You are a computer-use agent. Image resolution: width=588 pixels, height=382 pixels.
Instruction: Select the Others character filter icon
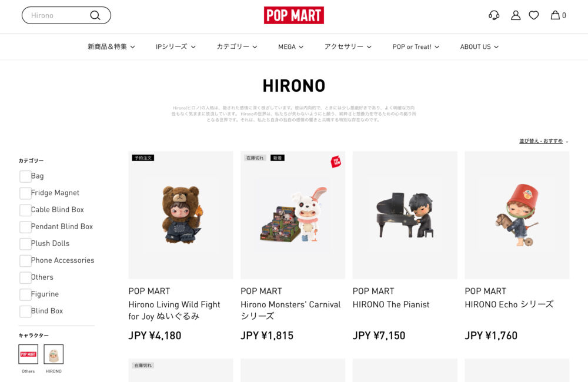coord(28,354)
